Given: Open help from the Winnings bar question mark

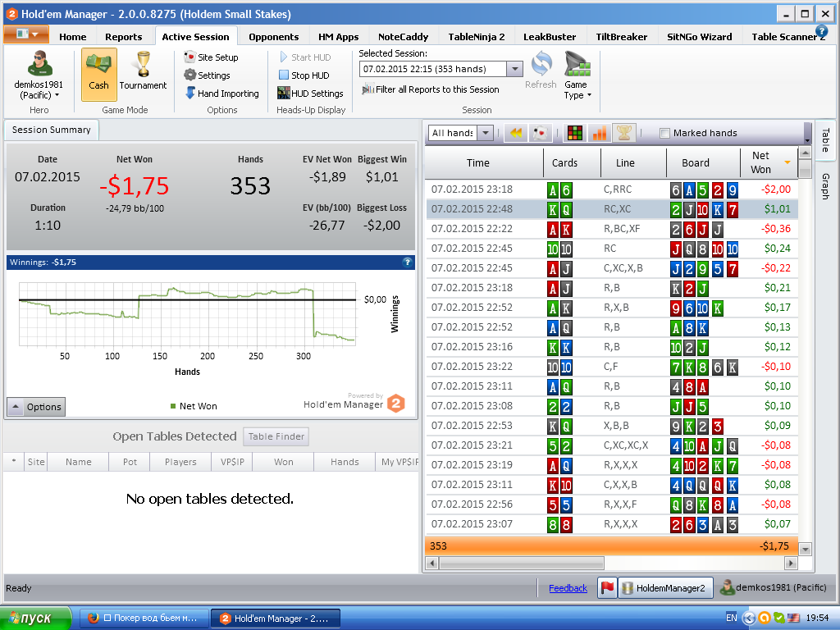Looking at the screenshot, I should [x=407, y=262].
